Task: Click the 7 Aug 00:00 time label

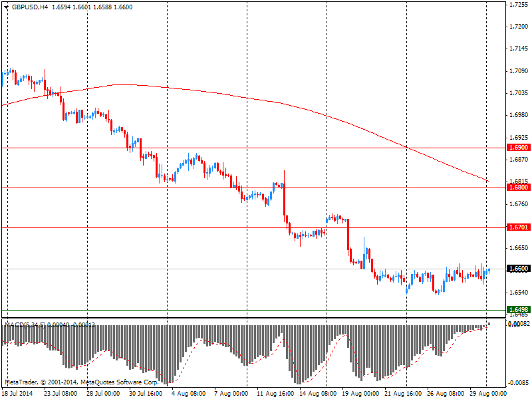Action: click(x=231, y=394)
